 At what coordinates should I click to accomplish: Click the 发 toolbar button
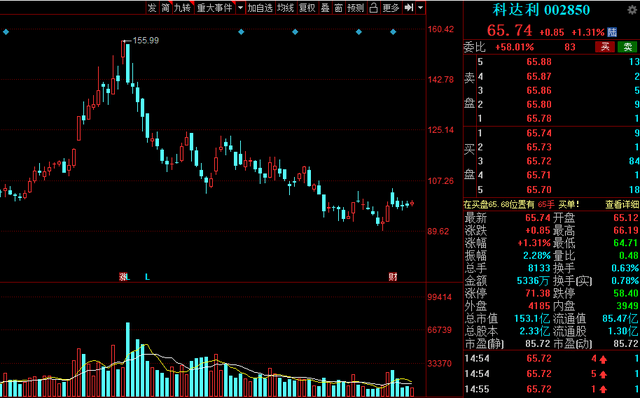pyautogui.click(x=152, y=8)
